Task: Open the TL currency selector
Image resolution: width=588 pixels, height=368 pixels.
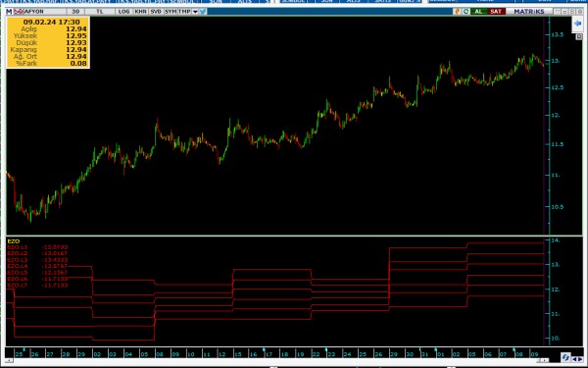Action: [x=100, y=12]
